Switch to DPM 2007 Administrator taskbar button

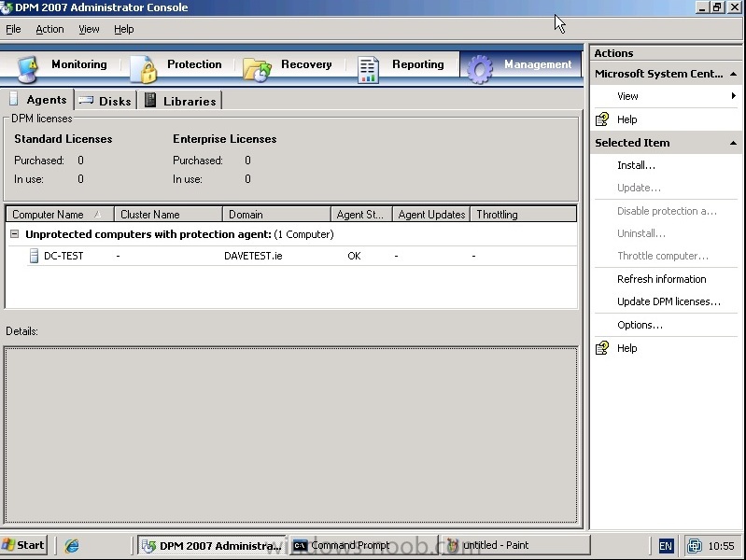[212, 545]
